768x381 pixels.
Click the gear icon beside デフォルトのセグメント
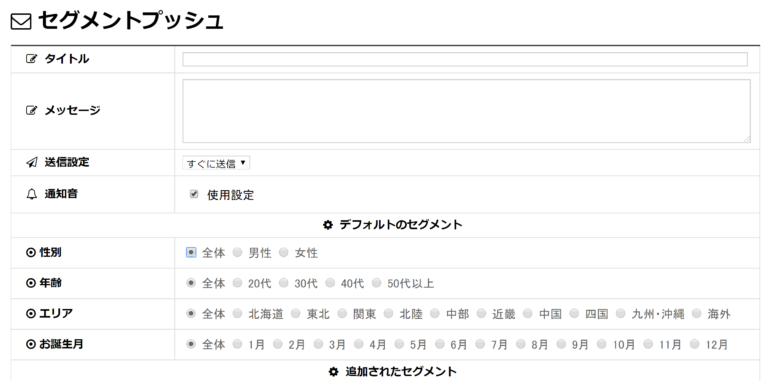328,225
